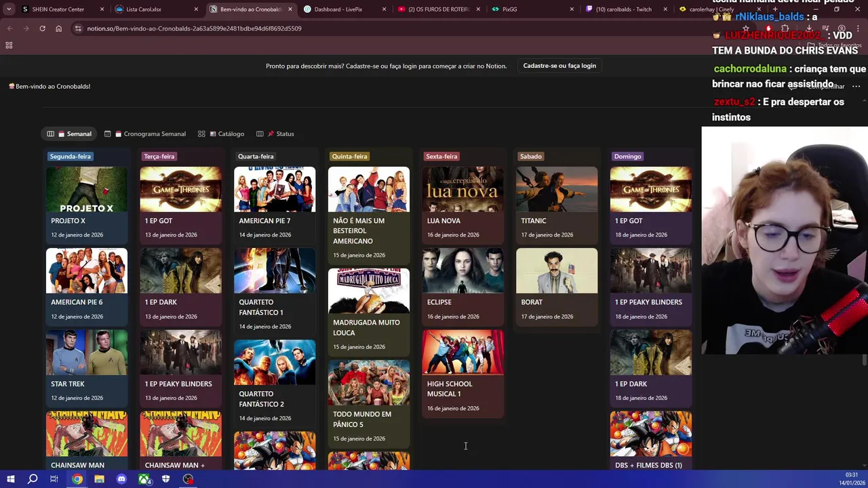868x488 pixels.
Task: Go back in browser history
Action: pyautogui.click(x=9, y=28)
